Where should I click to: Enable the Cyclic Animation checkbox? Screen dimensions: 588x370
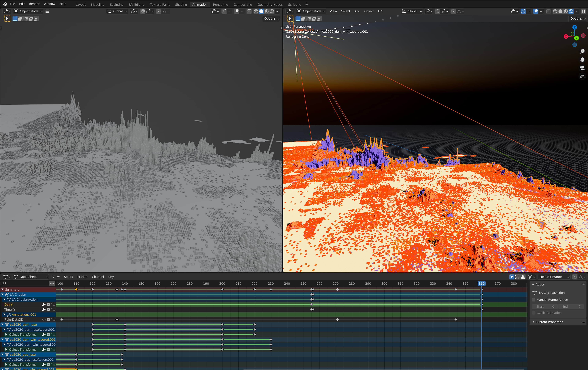[533, 313]
